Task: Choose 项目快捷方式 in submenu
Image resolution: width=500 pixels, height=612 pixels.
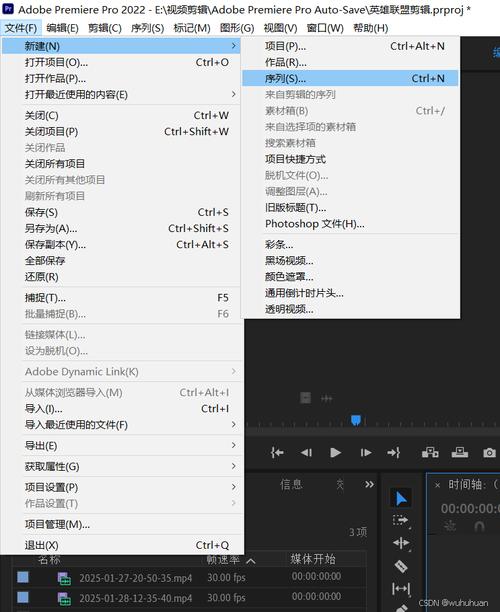Action: [x=350, y=159]
